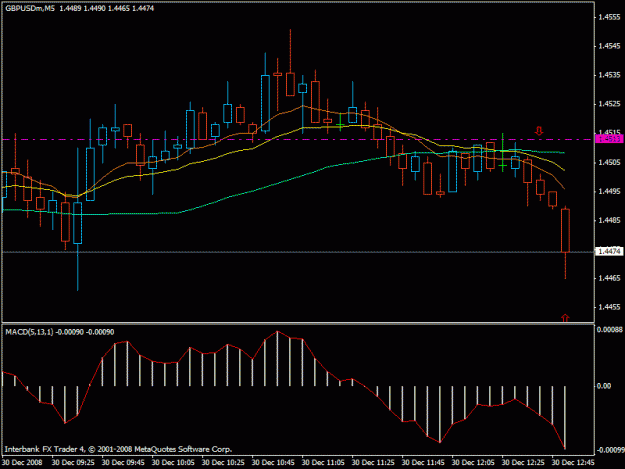
Task: Click the 30 Dec 11:45 time label
Action: click(x=423, y=463)
